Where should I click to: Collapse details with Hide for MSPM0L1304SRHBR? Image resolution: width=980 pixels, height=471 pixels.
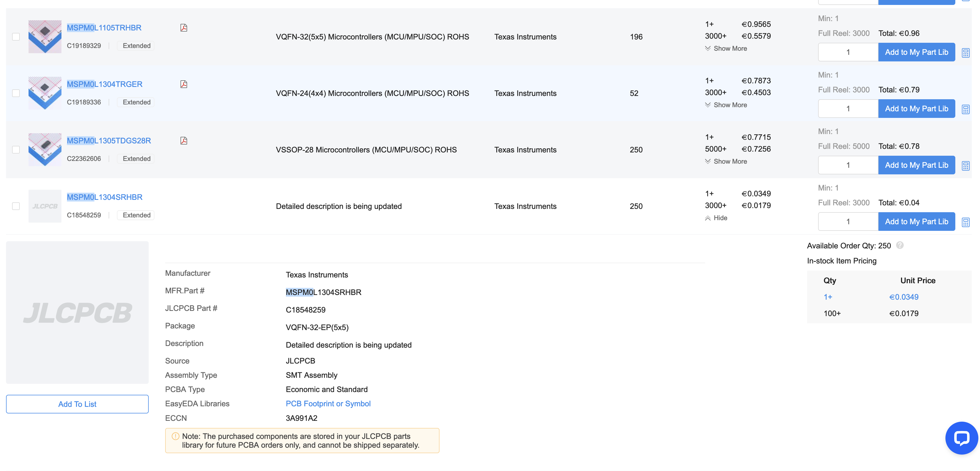tap(716, 218)
